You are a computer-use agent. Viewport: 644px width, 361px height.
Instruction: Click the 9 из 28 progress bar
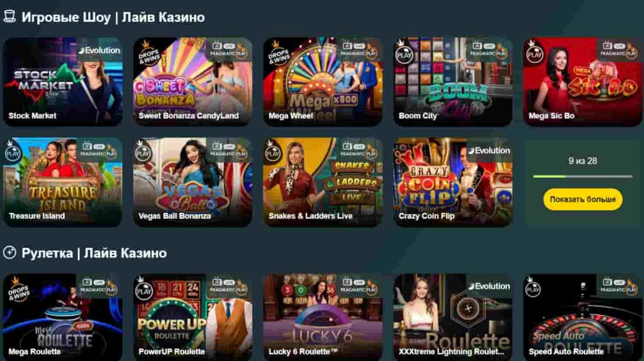click(x=582, y=176)
